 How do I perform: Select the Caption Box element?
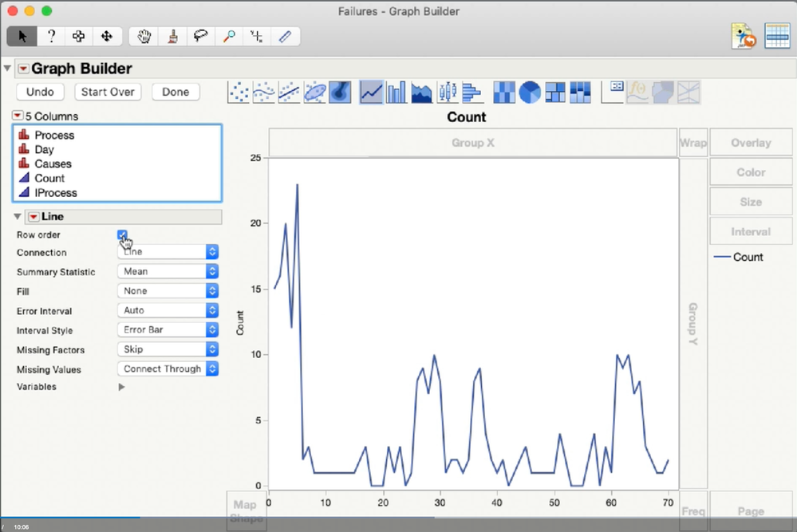(613, 93)
